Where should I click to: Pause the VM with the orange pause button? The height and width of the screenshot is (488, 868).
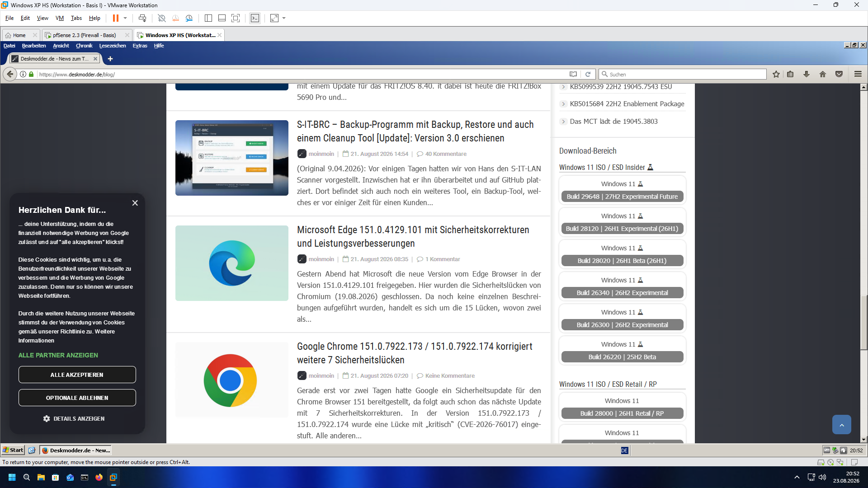(x=116, y=18)
